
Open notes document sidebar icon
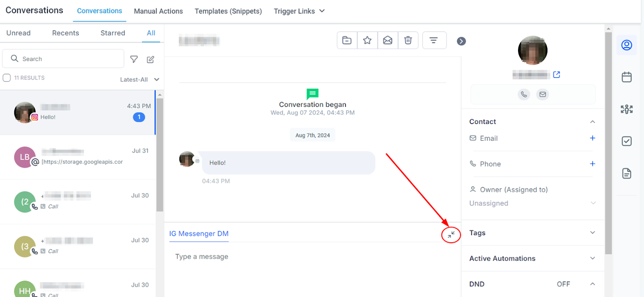pyautogui.click(x=627, y=173)
